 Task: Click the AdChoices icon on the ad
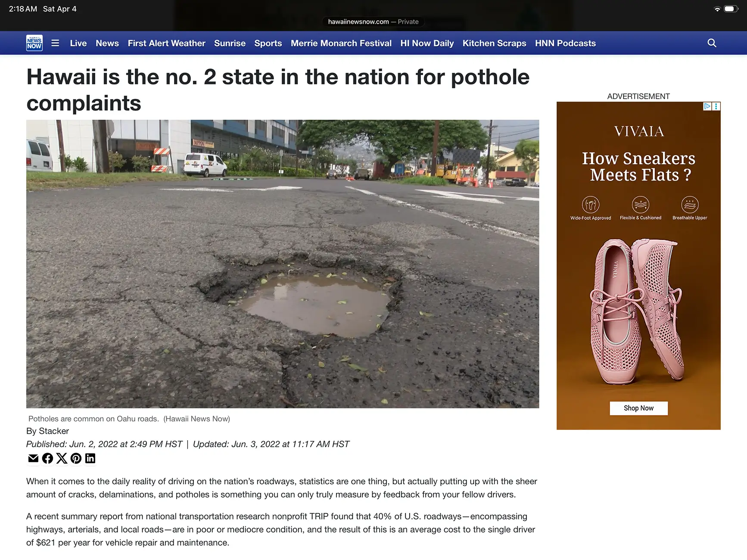coord(707,106)
